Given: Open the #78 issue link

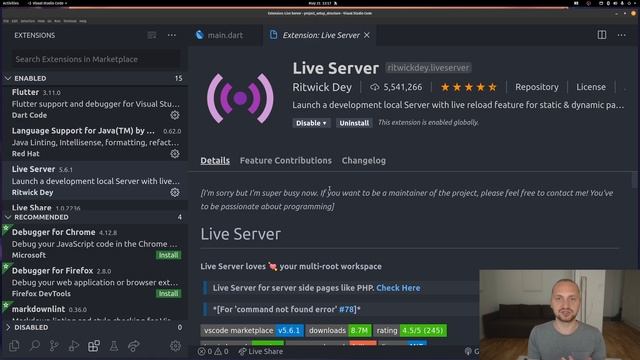Looking at the screenshot, I should pos(347,309).
